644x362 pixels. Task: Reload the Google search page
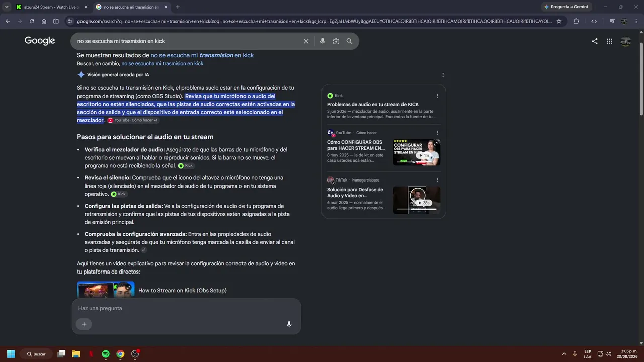click(x=32, y=21)
